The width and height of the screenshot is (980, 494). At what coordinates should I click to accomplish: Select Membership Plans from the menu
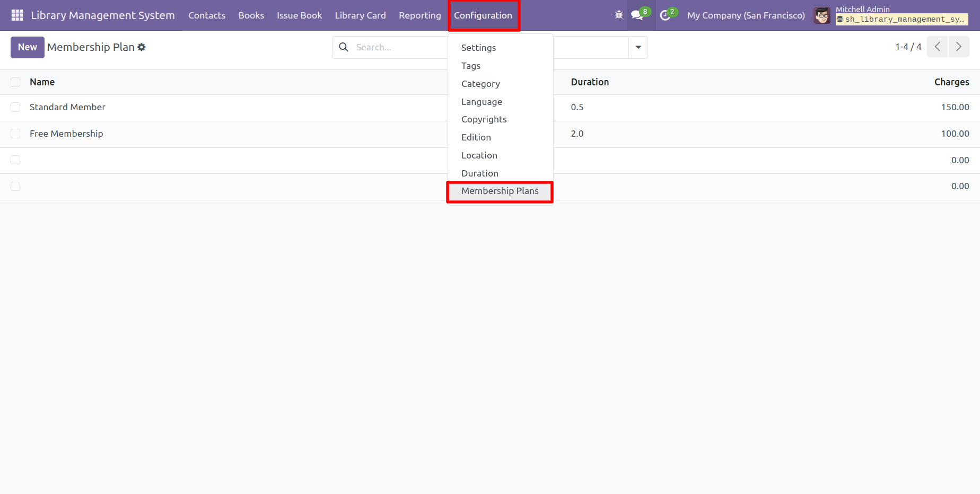500,191
